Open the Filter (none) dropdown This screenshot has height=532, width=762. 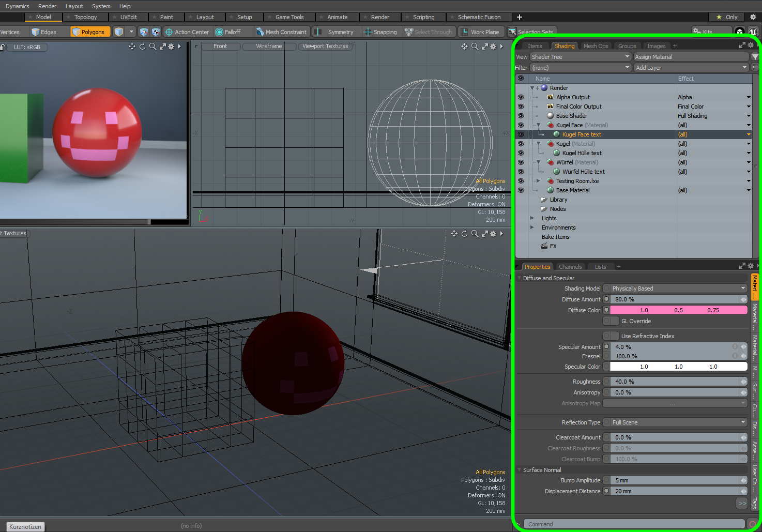point(581,68)
